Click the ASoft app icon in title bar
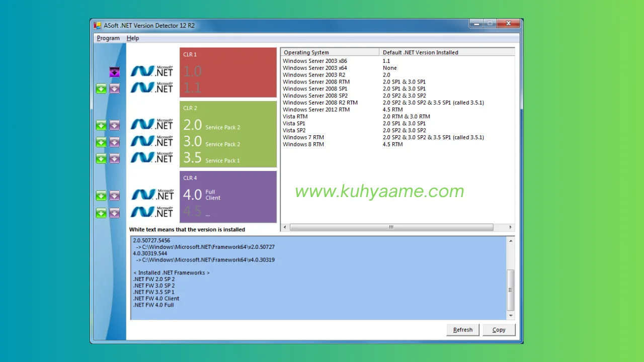Image resolution: width=644 pixels, height=362 pixels. (98, 25)
